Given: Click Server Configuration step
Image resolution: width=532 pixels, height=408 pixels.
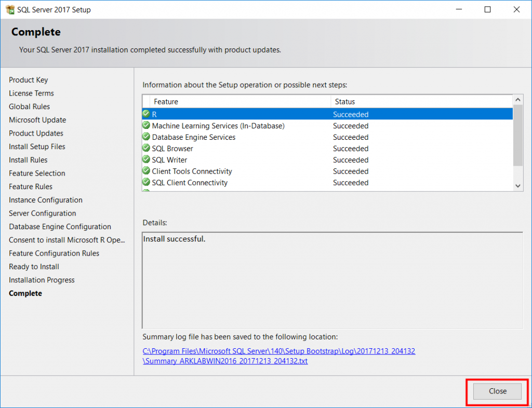Looking at the screenshot, I should [x=43, y=213].
